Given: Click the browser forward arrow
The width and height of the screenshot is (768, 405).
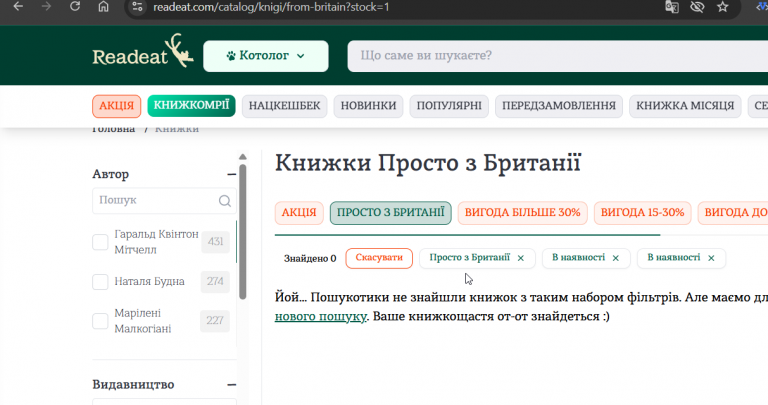Looking at the screenshot, I should point(47,6).
